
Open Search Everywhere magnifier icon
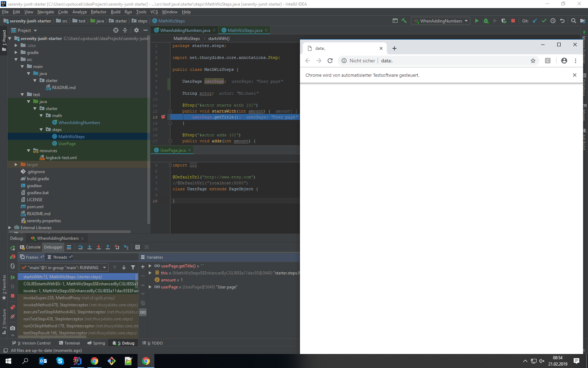[x=573, y=21]
